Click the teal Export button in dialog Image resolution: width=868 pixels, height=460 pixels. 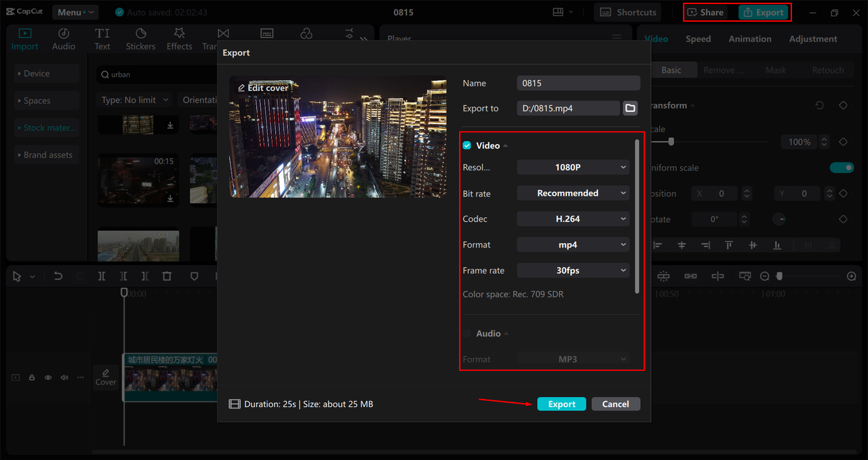(x=561, y=404)
